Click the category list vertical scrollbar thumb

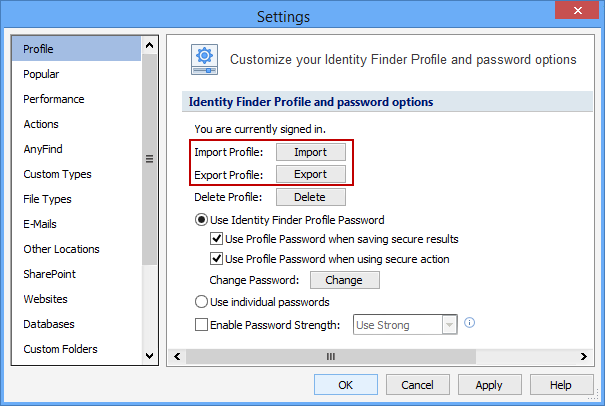pyautogui.click(x=150, y=160)
